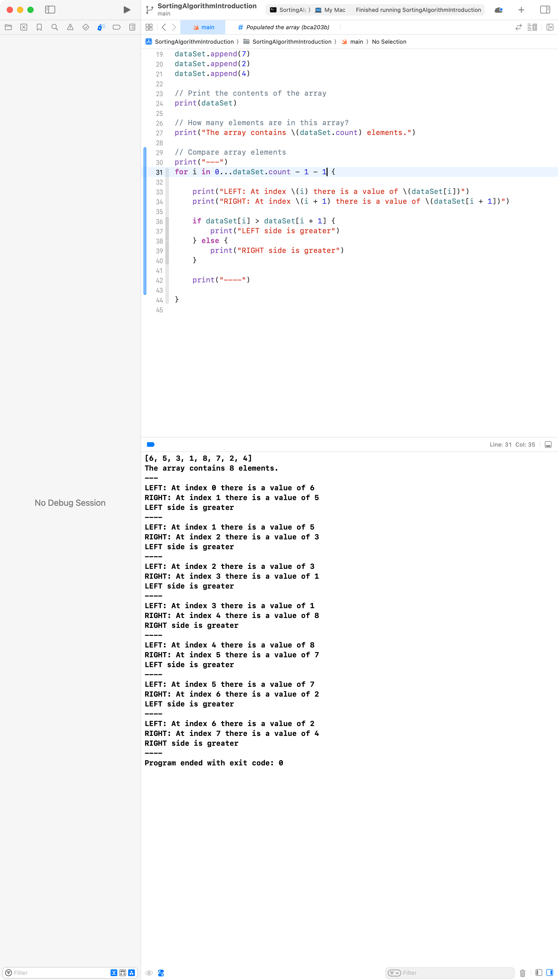Hide the left navigator sidebar
Screen dimensions: 558x980
pos(50,10)
